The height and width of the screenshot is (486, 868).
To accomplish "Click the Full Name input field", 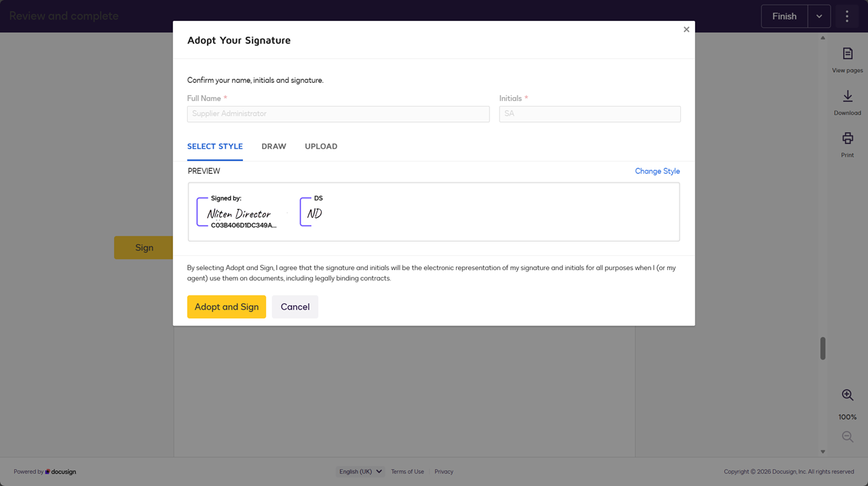I will pyautogui.click(x=338, y=114).
